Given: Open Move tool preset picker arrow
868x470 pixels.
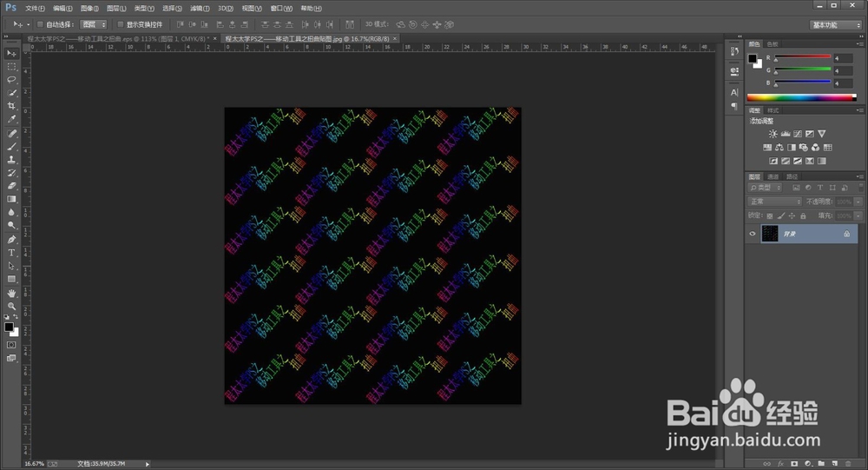Looking at the screenshot, I should tap(29, 24).
